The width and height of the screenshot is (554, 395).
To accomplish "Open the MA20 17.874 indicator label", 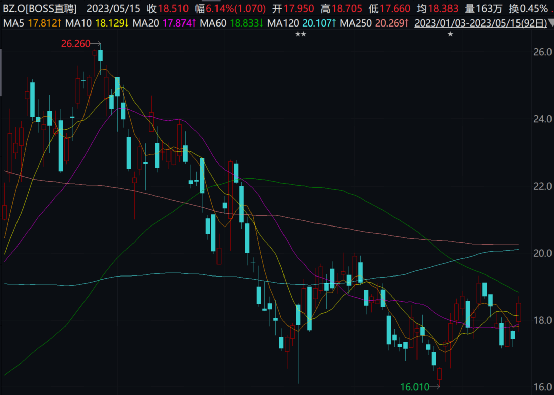I will tap(164, 24).
